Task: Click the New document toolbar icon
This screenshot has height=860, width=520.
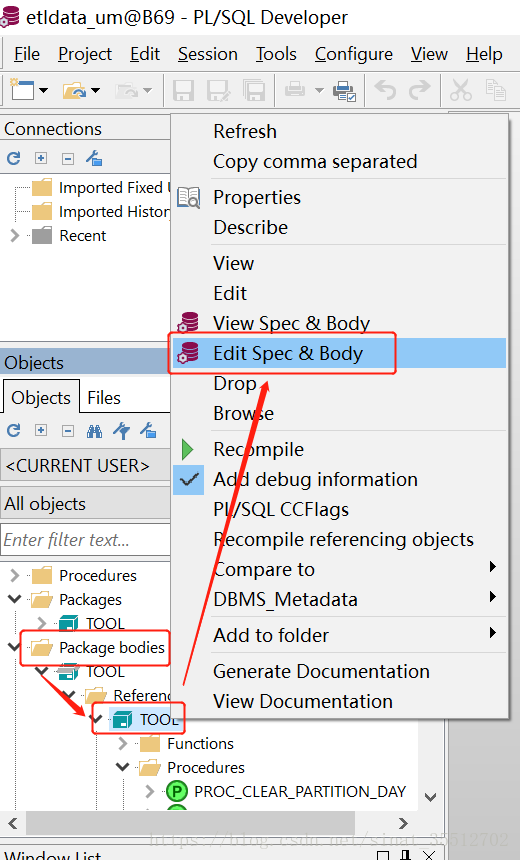Action: coord(22,89)
